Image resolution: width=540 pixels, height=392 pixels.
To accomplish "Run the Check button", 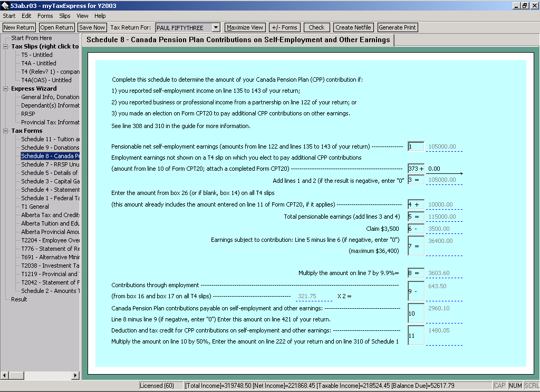I will tap(316, 27).
